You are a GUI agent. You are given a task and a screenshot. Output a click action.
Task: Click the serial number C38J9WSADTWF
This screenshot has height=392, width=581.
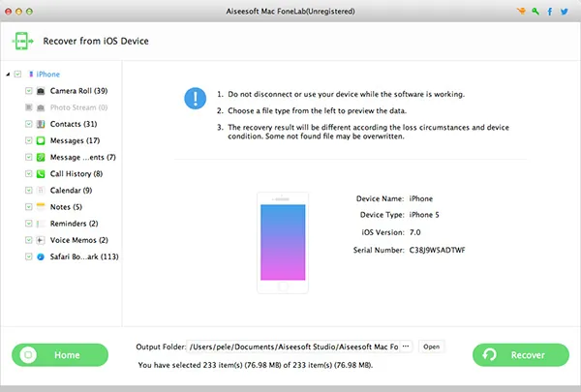[438, 250]
